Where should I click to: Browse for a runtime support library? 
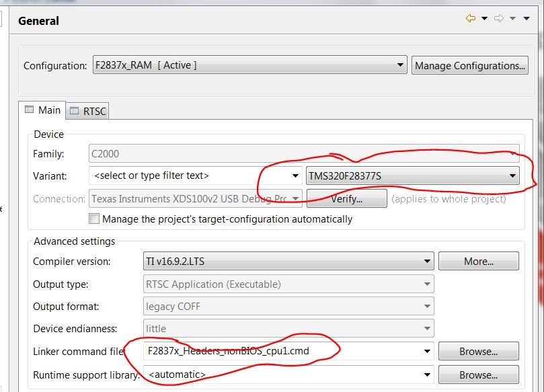[x=478, y=375]
